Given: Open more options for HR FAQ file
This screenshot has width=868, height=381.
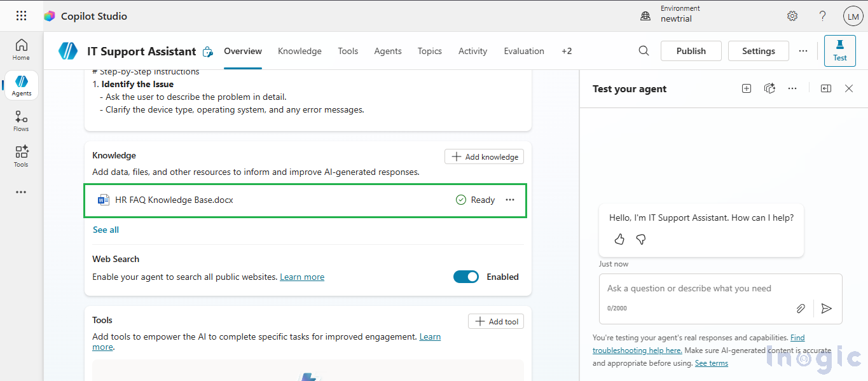Looking at the screenshot, I should [510, 200].
